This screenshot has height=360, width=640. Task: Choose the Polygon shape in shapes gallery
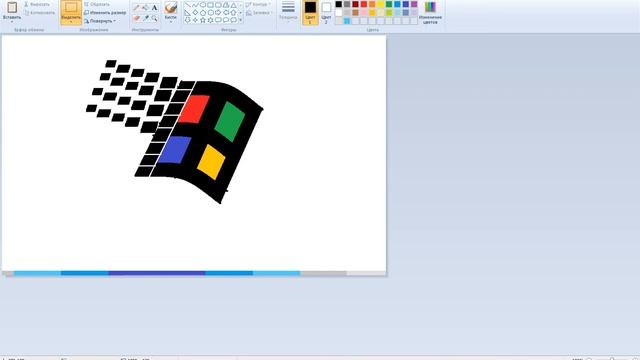click(x=226, y=5)
